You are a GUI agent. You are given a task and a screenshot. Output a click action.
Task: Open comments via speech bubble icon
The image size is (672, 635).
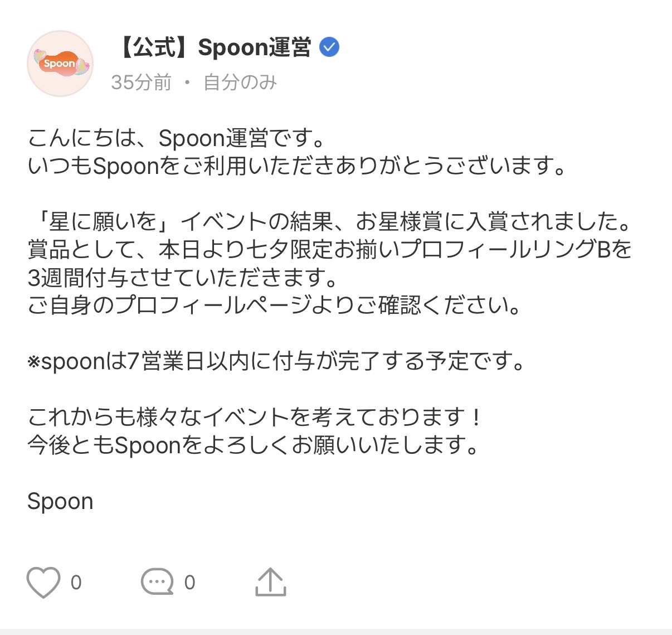[x=157, y=583]
